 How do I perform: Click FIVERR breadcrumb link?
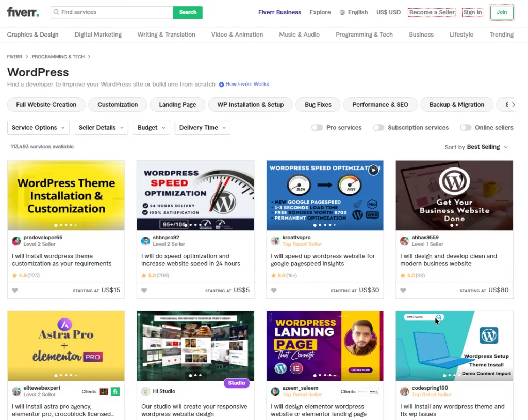pos(14,57)
